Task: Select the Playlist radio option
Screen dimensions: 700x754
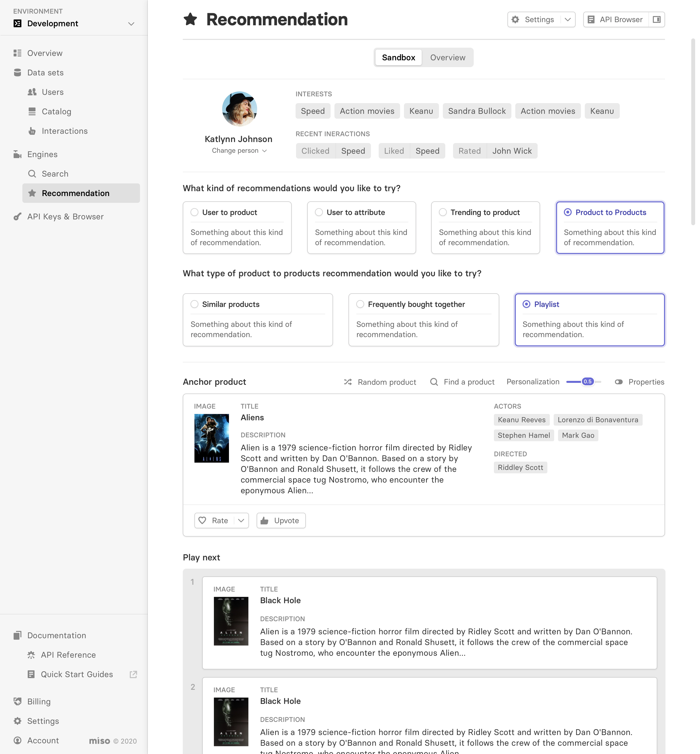Action: coord(526,304)
